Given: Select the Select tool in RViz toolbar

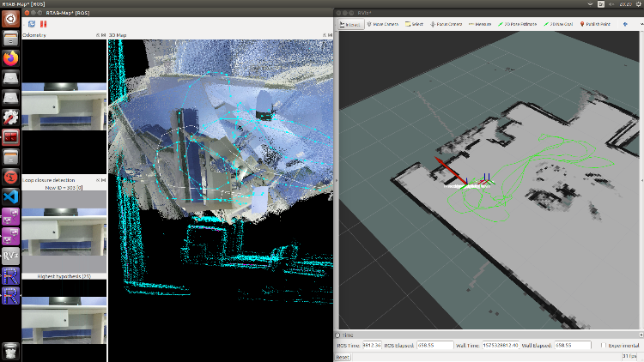Looking at the screenshot, I should click(416, 24).
